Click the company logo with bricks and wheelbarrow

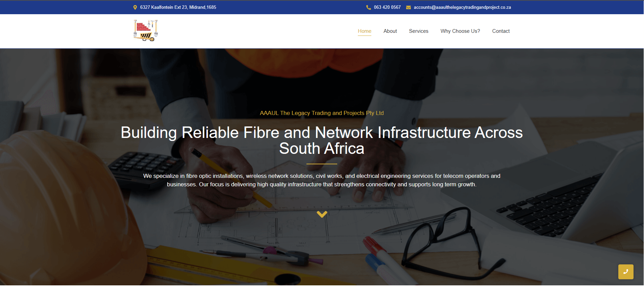pyautogui.click(x=146, y=31)
